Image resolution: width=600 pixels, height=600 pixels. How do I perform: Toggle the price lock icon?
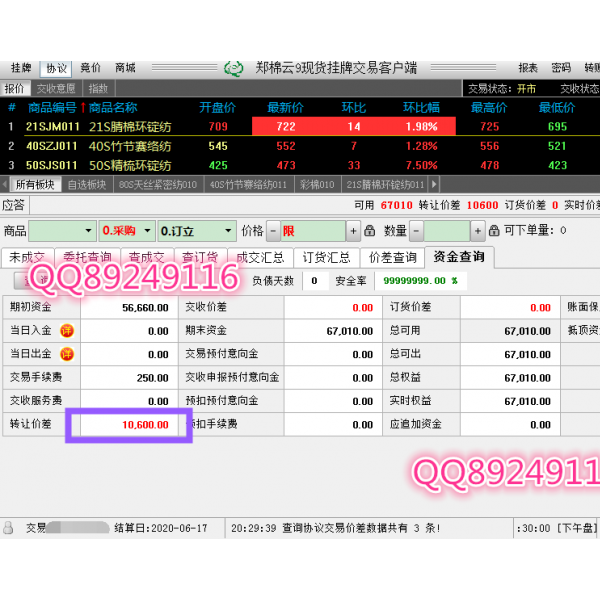point(369,231)
